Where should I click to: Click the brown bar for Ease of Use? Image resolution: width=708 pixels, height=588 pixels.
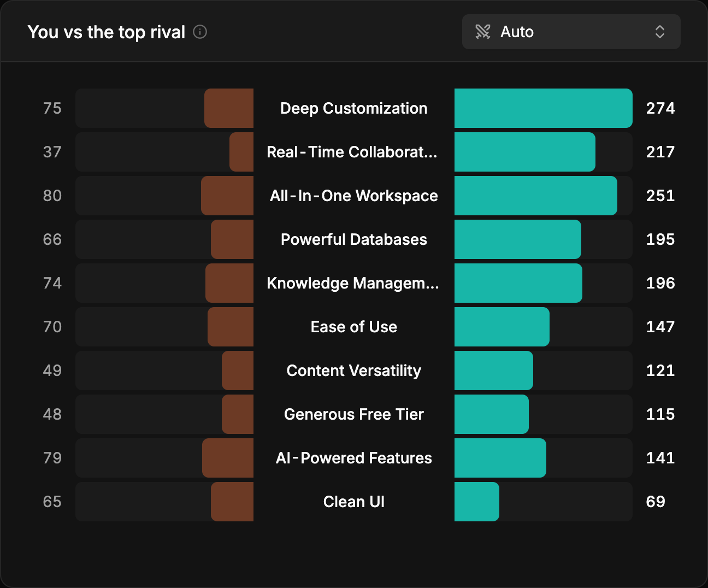[231, 327]
